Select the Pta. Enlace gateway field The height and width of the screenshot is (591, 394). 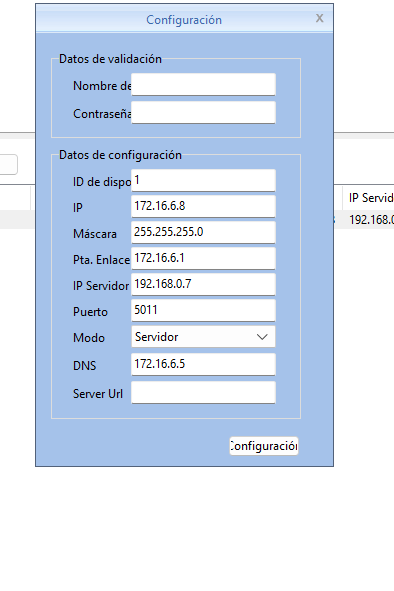click(x=203, y=258)
